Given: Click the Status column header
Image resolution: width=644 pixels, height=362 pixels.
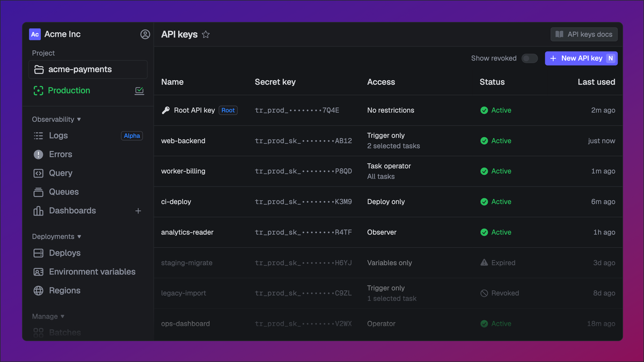Looking at the screenshot, I should tap(492, 82).
